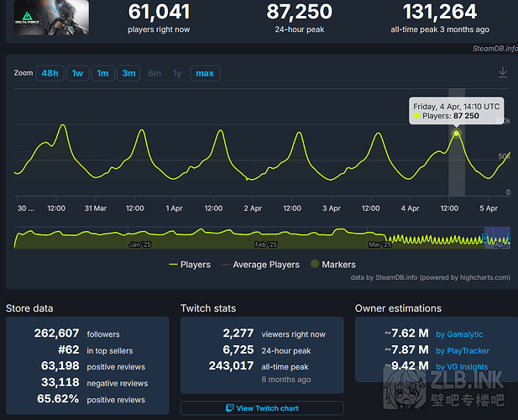Set zoom to 3m
This screenshot has width=518, height=420.
point(128,73)
